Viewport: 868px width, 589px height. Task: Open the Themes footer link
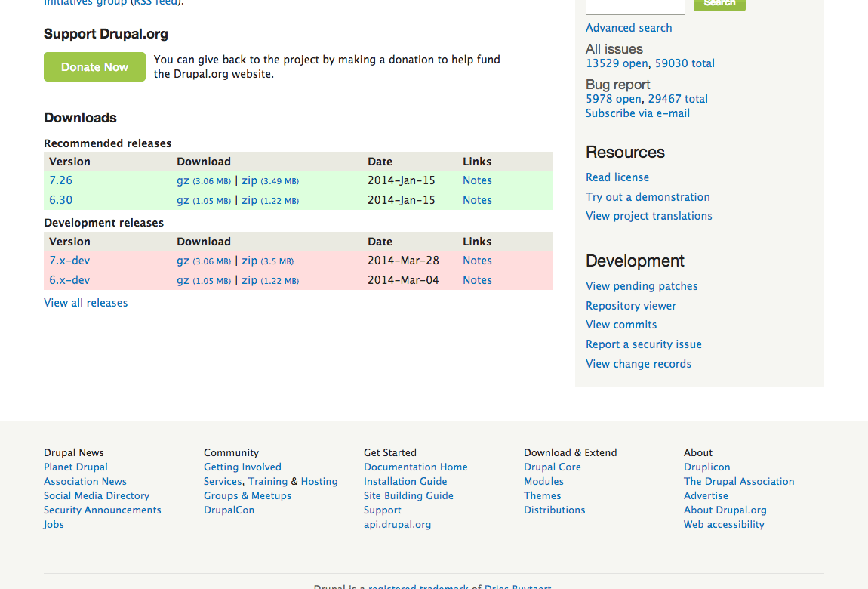543,495
